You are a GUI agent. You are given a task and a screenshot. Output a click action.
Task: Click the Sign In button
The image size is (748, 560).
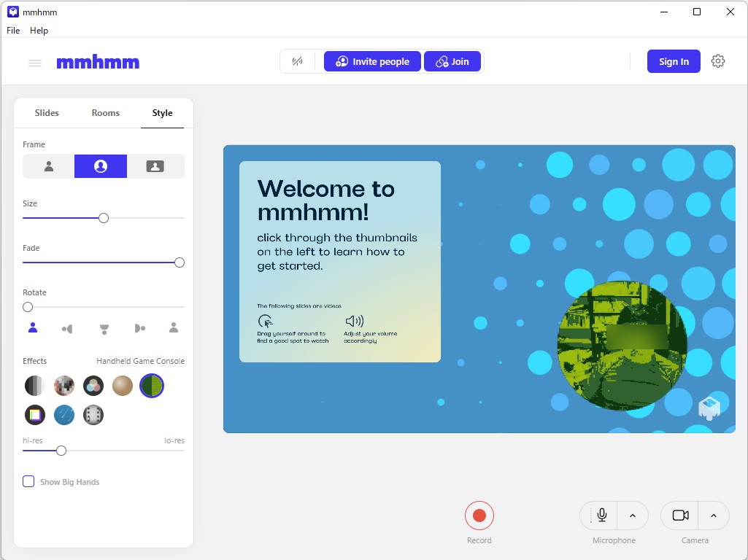[674, 61]
